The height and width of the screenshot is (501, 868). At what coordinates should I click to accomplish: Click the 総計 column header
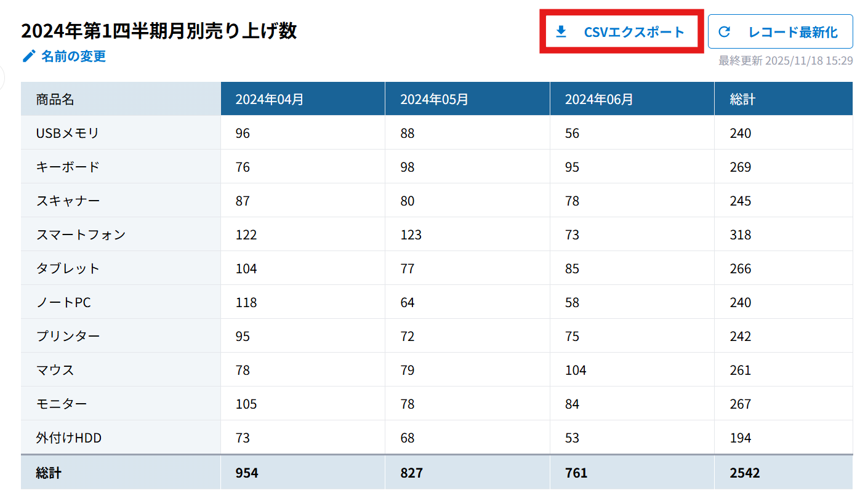coord(742,99)
